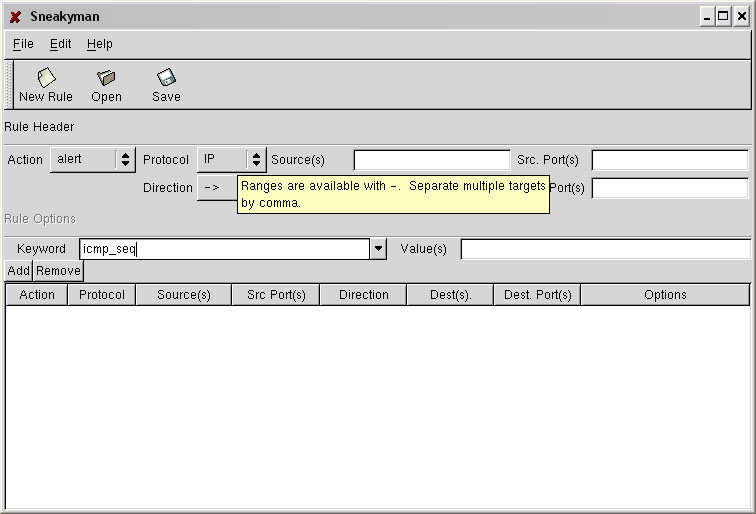This screenshot has height=514, width=756.
Task: Open the File menu
Action: (x=23, y=44)
